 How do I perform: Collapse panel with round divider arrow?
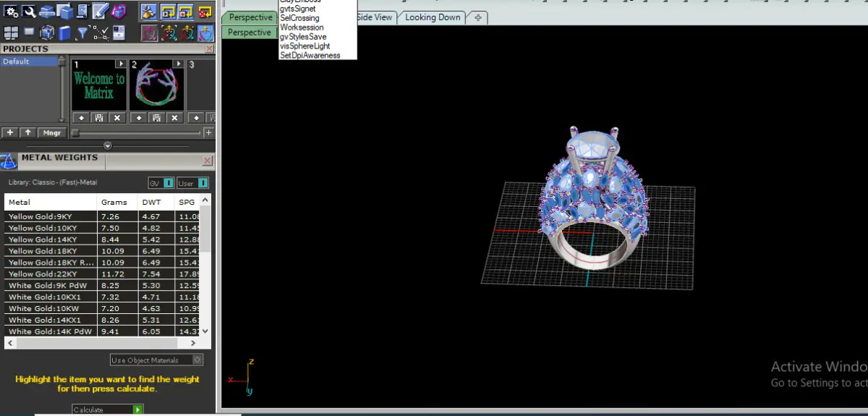(108, 145)
